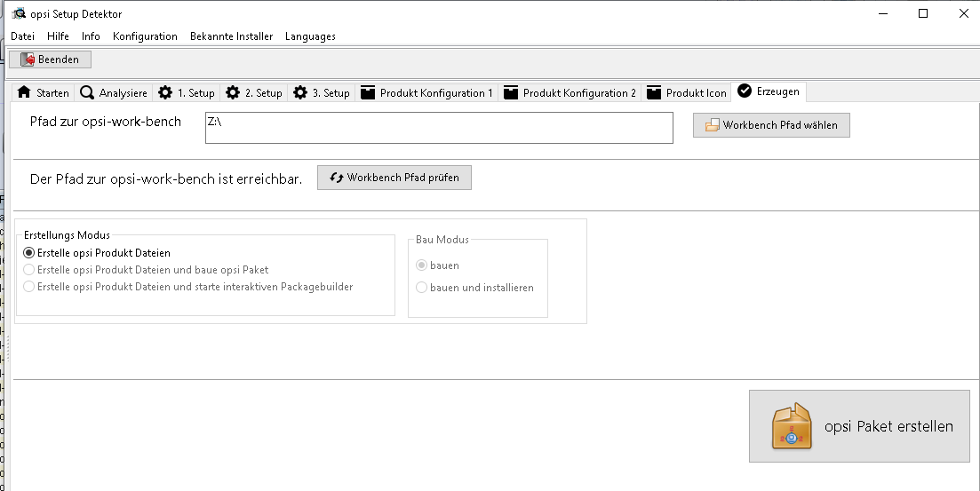Image resolution: width=980 pixels, height=491 pixels.
Task: Open Produkt Konfiguration 1 tab
Action: pos(426,92)
